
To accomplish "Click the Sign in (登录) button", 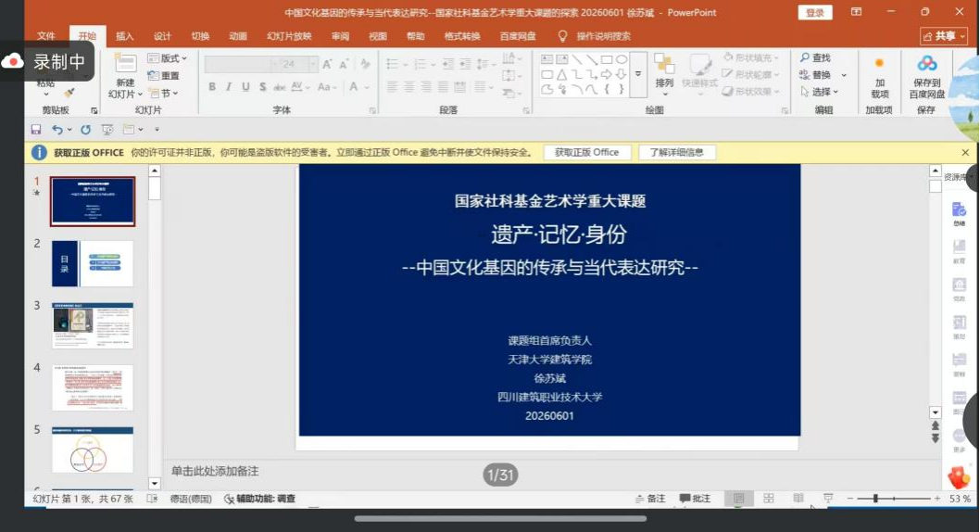I will pyautogui.click(x=815, y=12).
